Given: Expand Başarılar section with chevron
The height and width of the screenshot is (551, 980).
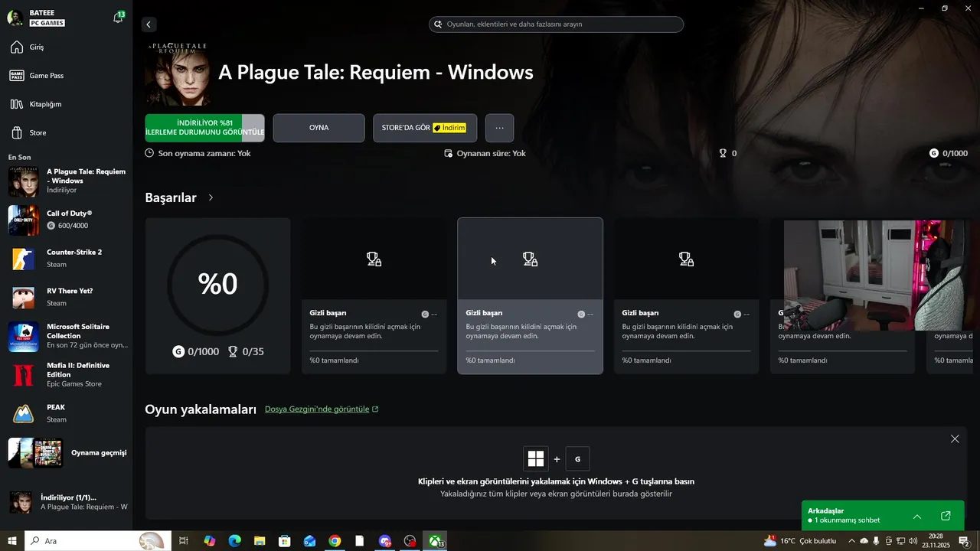Looking at the screenshot, I should (211, 197).
